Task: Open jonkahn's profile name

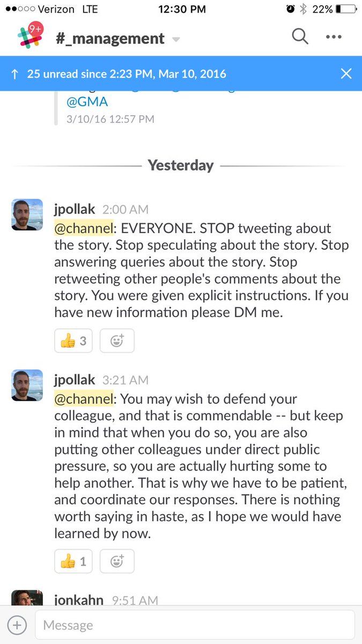Action: 78,600
